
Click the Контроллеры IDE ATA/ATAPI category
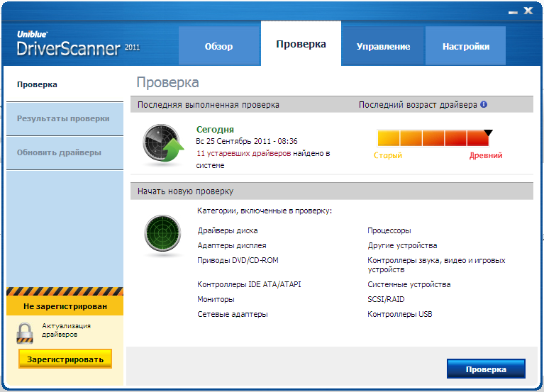249,284
